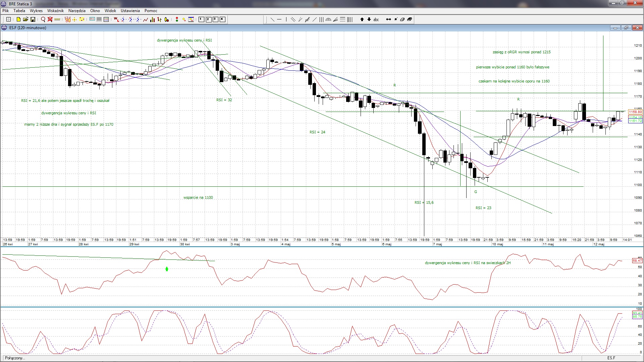Open the Narzędzia menu
Viewport: 644px width, 362px height.
coord(77,11)
